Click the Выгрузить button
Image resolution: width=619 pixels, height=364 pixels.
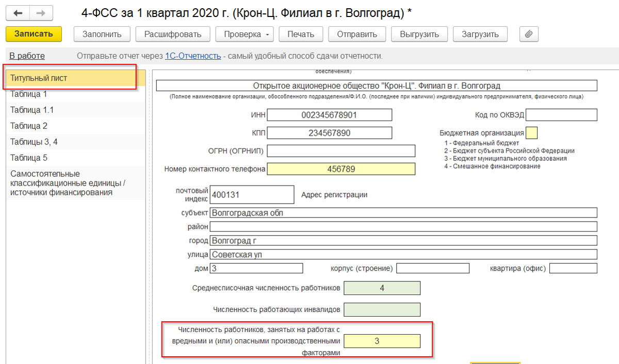(419, 35)
